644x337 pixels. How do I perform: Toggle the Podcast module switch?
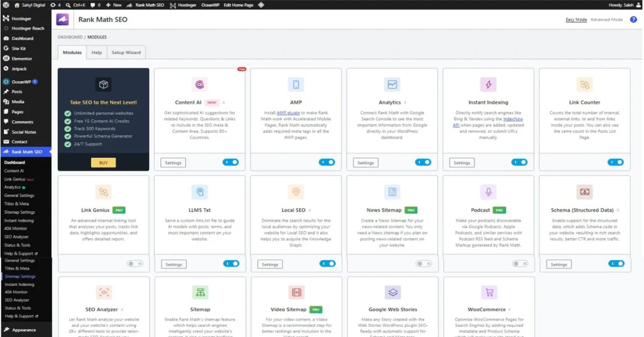(x=520, y=263)
